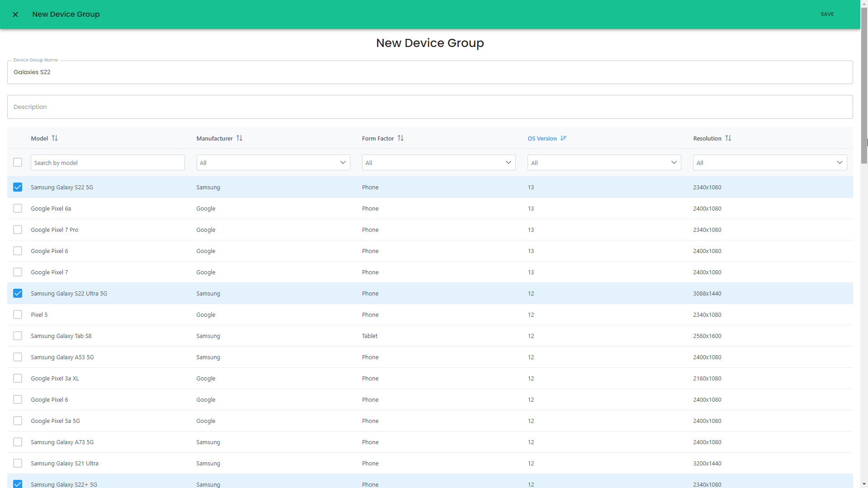
Task: Toggle the select-all header checkbox
Action: coord(18,162)
